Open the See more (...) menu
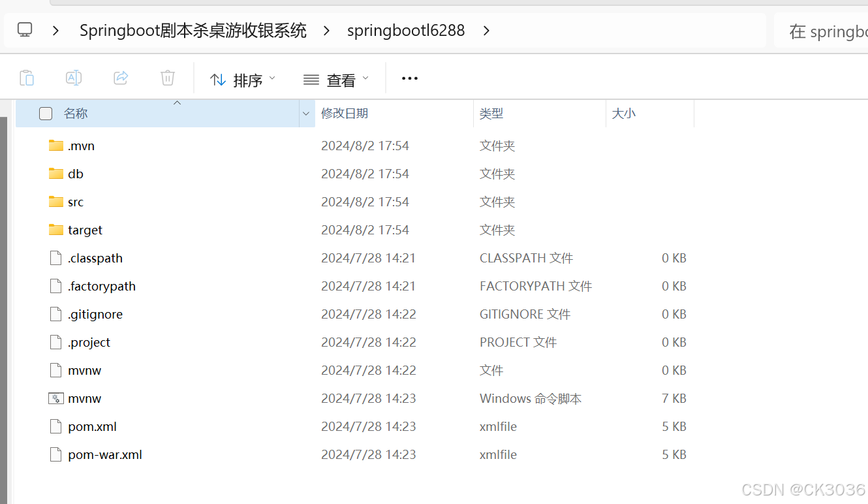 [409, 78]
